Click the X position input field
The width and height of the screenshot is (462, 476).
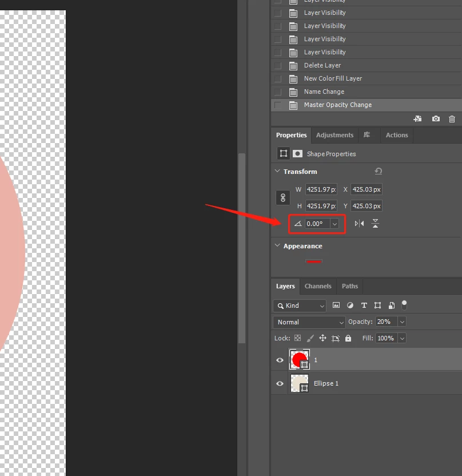[367, 189]
